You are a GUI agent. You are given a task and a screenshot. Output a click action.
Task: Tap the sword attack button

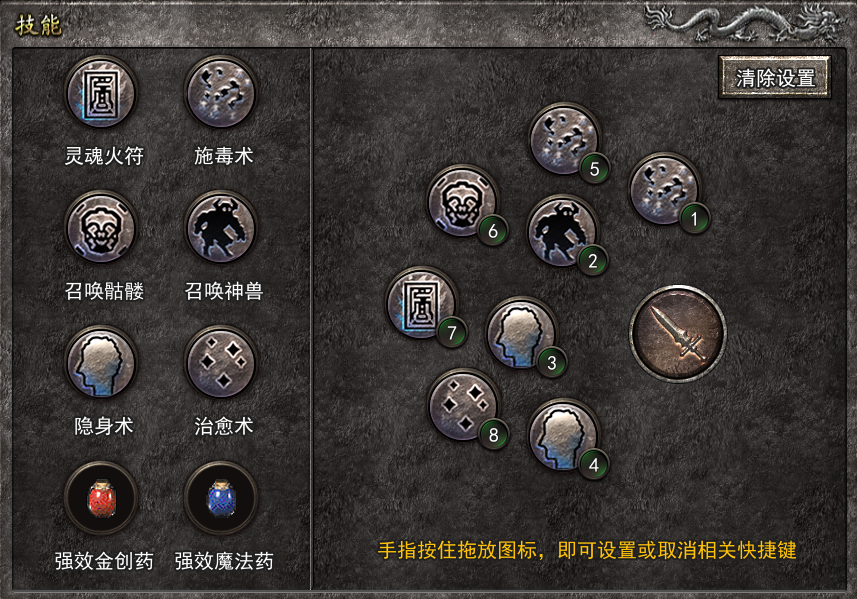678,333
